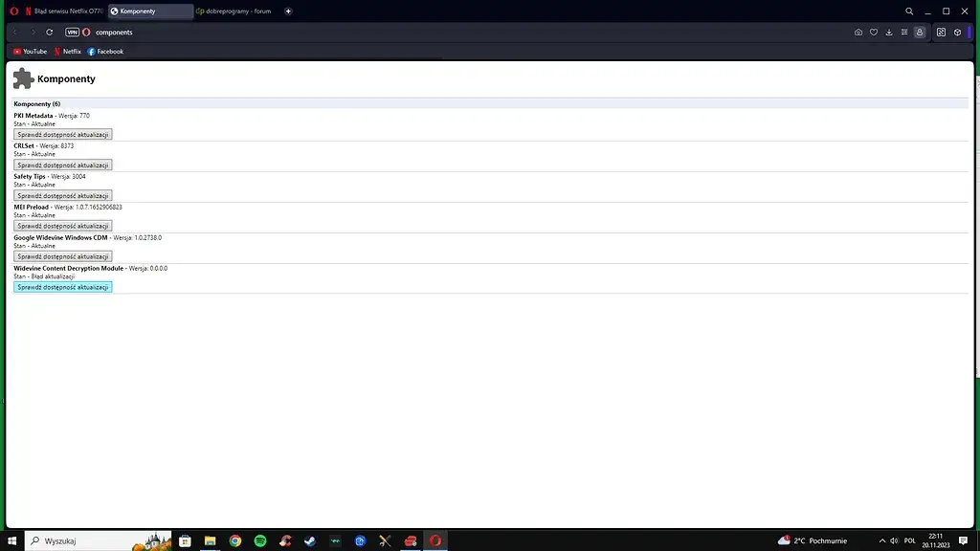Toggle the VPN badge in address bar
The height and width of the screenshot is (551, 980).
click(x=73, y=32)
